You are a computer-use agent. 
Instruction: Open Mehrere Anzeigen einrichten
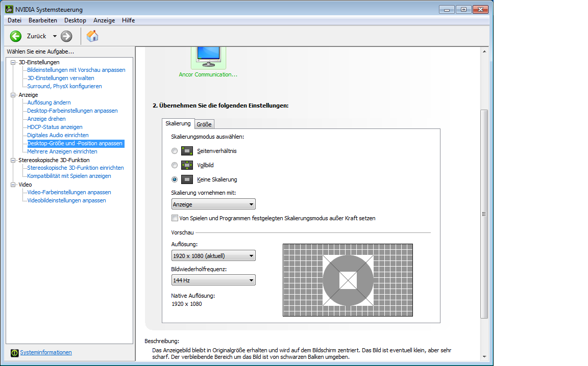point(62,151)
